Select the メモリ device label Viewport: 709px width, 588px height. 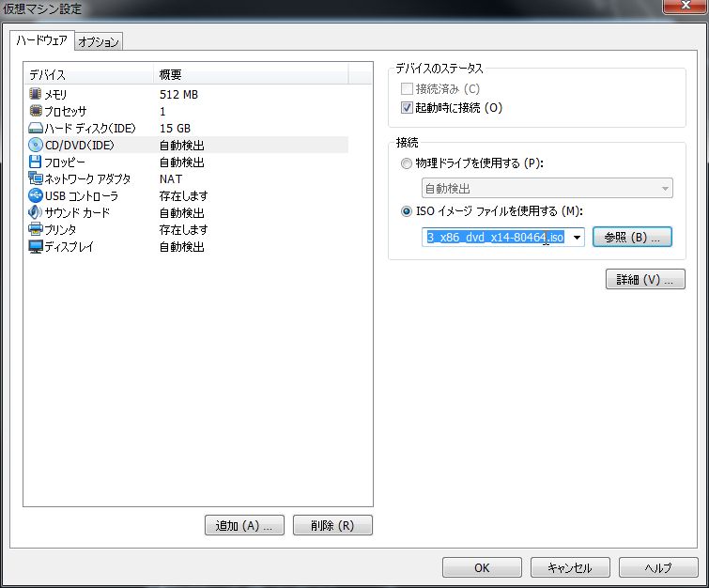55,95
